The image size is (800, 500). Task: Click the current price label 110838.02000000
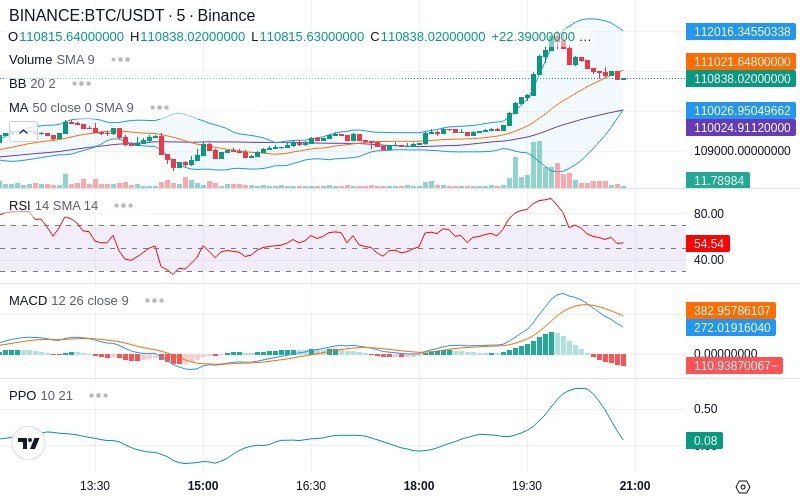click(741, 79)
